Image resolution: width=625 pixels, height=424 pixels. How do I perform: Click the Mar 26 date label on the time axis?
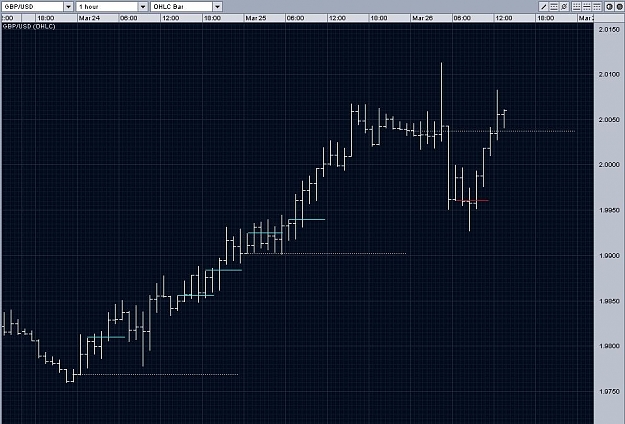coord(423,18)
